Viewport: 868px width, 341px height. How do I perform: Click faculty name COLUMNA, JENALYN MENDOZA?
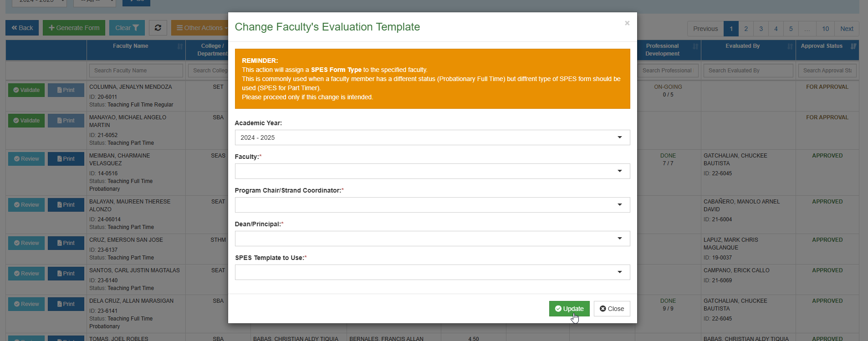(x=131, y=87)
